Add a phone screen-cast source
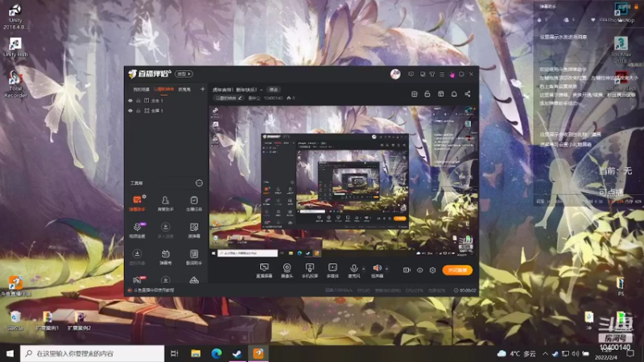This screenshot has height=362, width=644. (310, 270)
